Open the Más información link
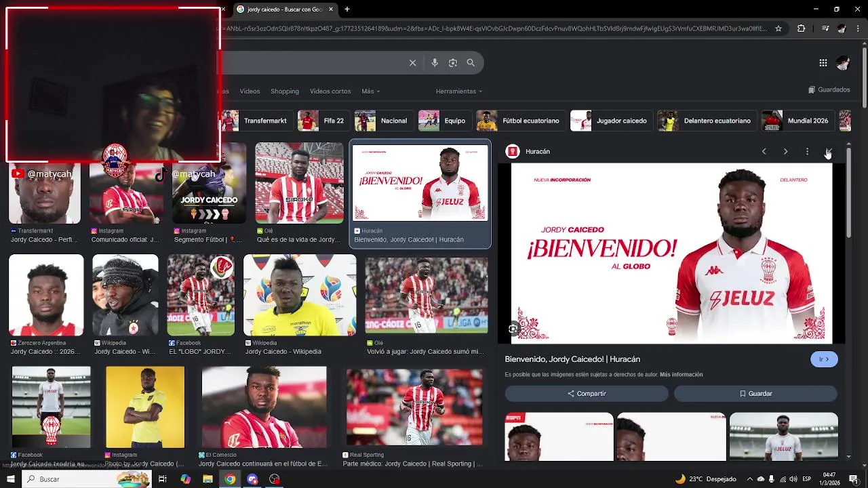This screenshot has height=488, width=868. [x=681, y=375]
